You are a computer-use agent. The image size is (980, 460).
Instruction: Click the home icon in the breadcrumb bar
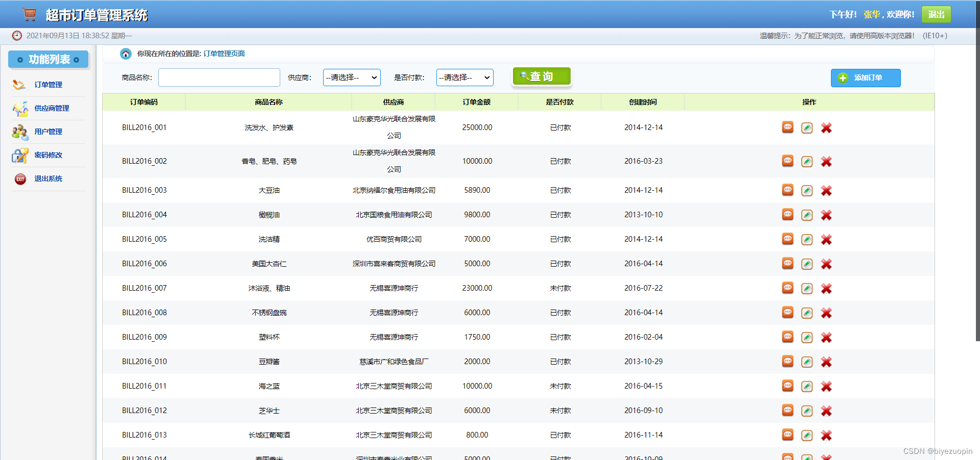126,54
